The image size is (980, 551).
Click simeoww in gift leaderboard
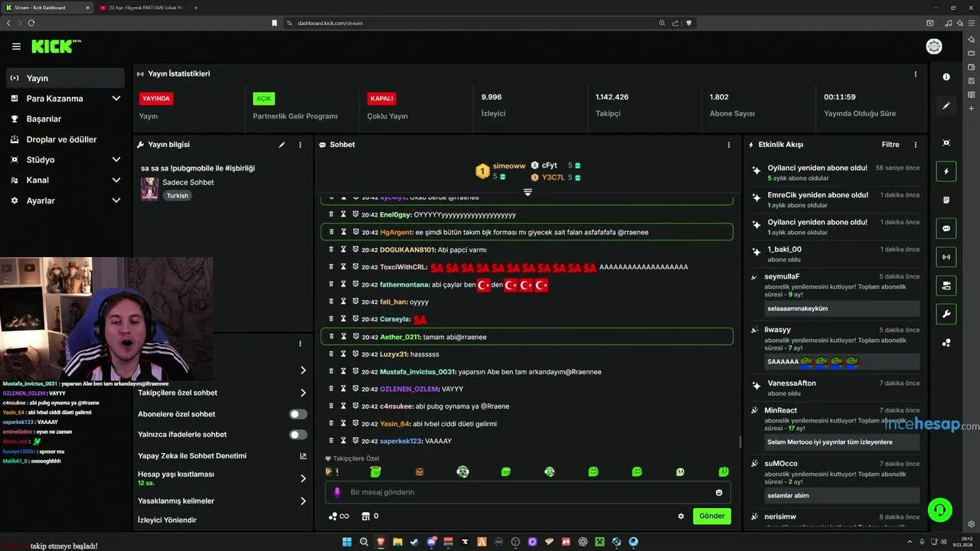[x=509, y=166]
